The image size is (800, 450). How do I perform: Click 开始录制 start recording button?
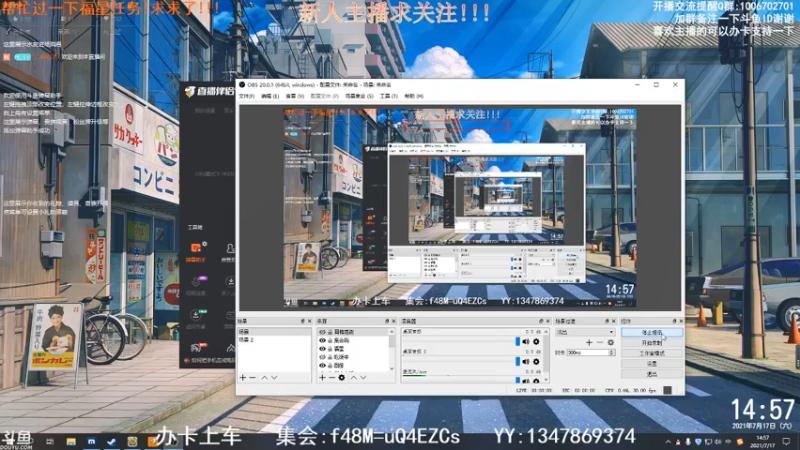coord(652,343)
